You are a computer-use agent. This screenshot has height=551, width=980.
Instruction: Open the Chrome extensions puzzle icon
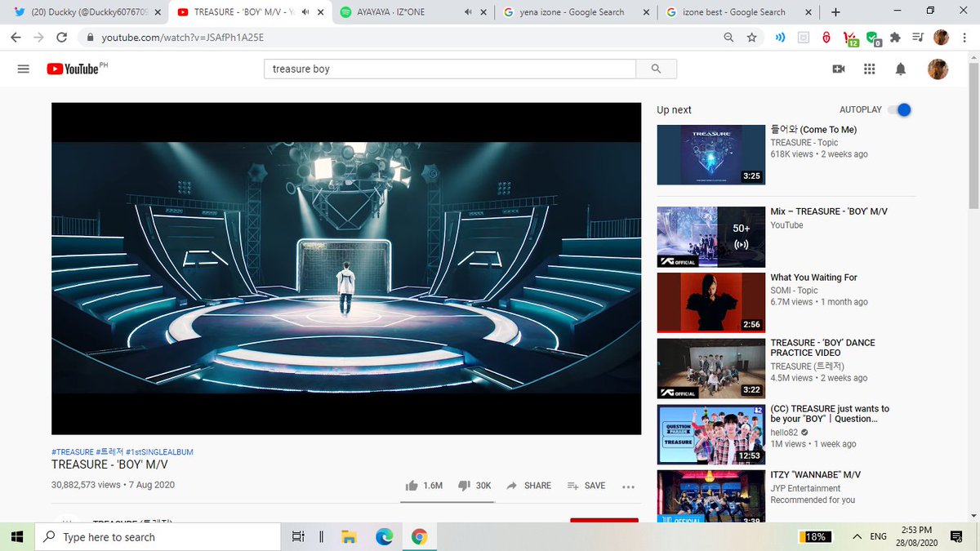coord(895,38)
